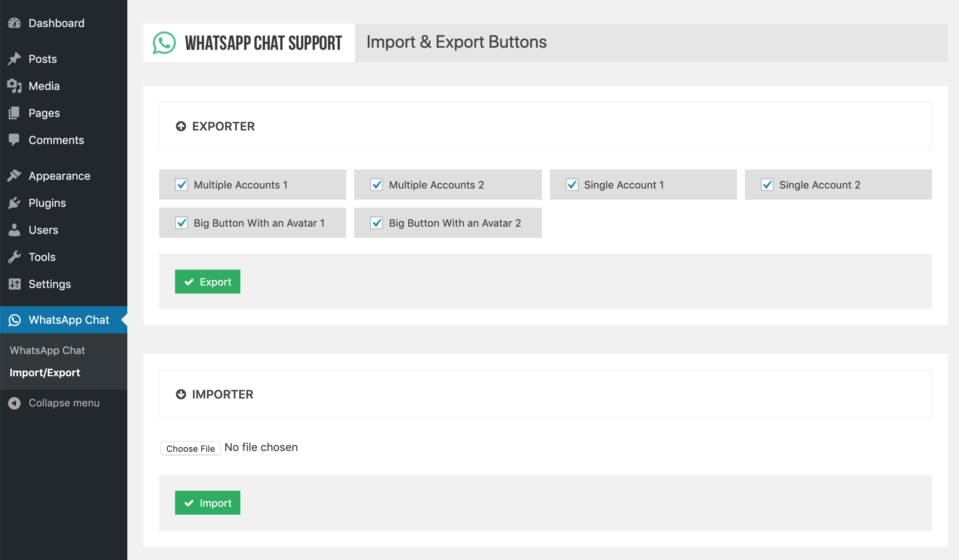Click the Dashboard gauge icon
The height and width of the screenshot is (560, 959).
[14, 23]
